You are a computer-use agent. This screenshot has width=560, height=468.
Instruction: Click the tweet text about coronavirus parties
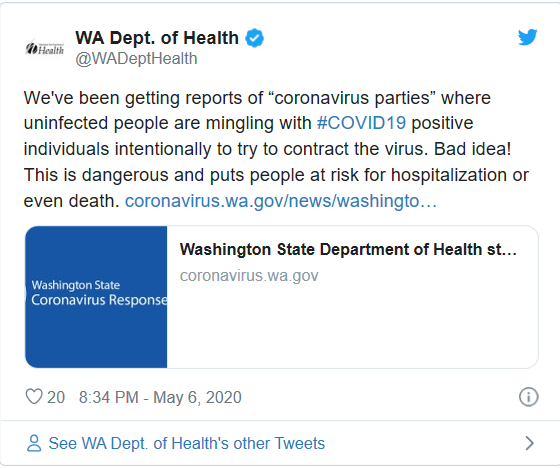tap(275, 149)
